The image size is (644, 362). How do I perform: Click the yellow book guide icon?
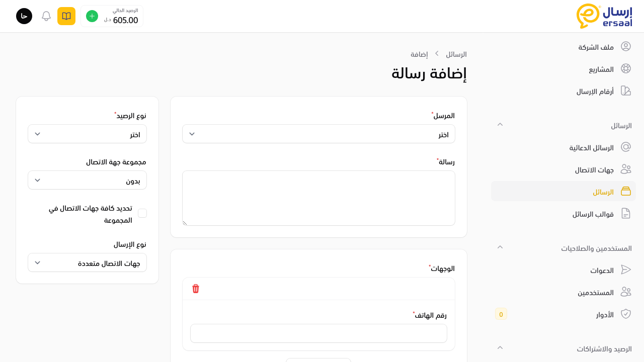[x=66, y=16]
